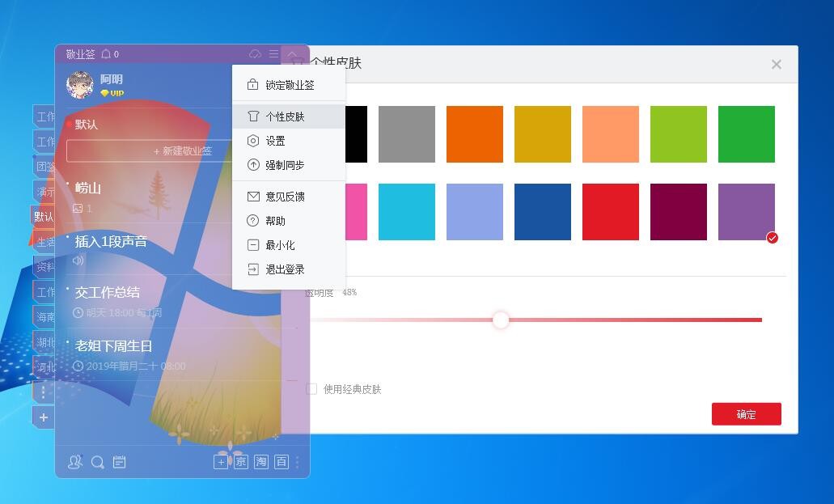This screenshot has height=504, width=834.
Task: Pick the dark green skin swatch
Action: pos(747,134)
